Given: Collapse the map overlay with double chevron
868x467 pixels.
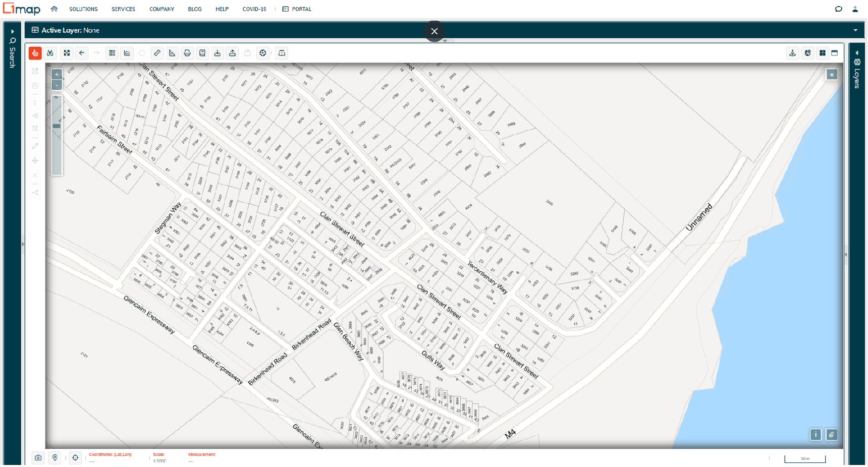Looking at the screenshot, I should click(x=832, y=75).
